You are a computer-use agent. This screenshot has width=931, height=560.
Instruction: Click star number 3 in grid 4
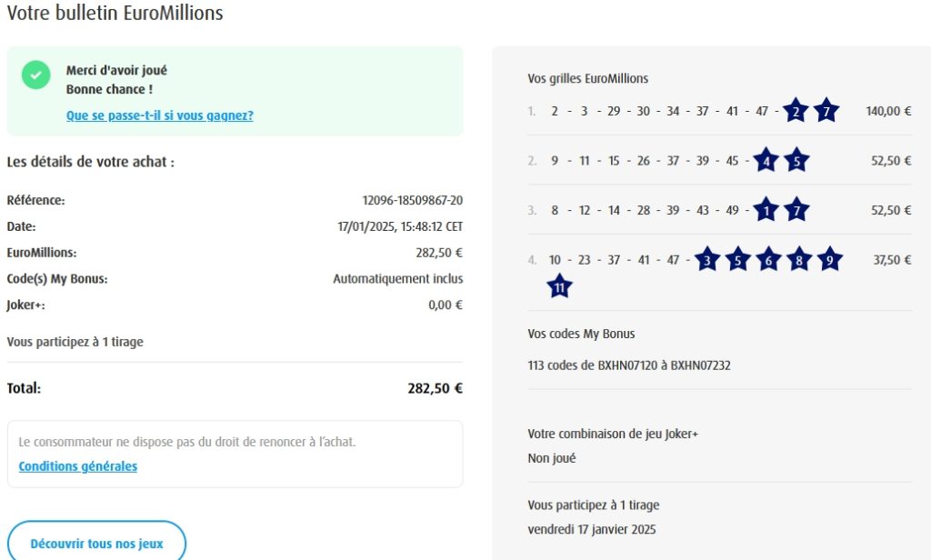(706, 260)
